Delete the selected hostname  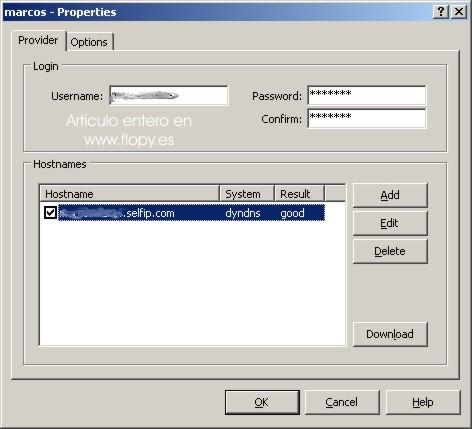390,251
